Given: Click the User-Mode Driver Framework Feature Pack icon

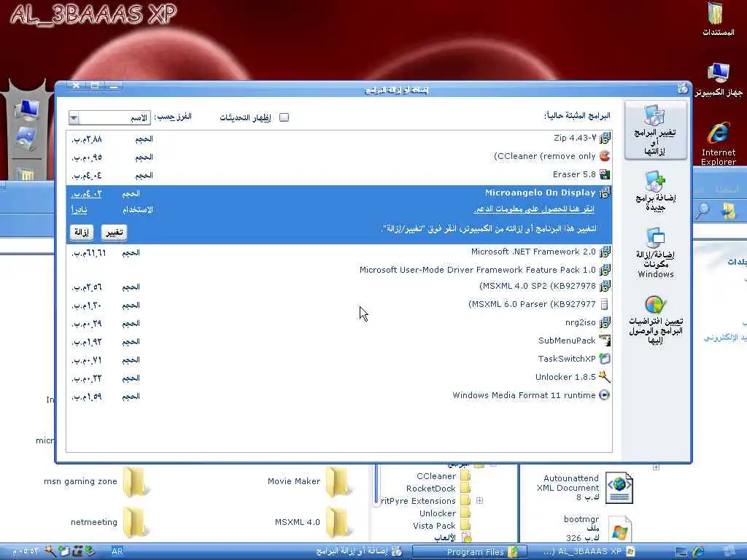Looking at the screenshot, I should (x=605, y=270).
